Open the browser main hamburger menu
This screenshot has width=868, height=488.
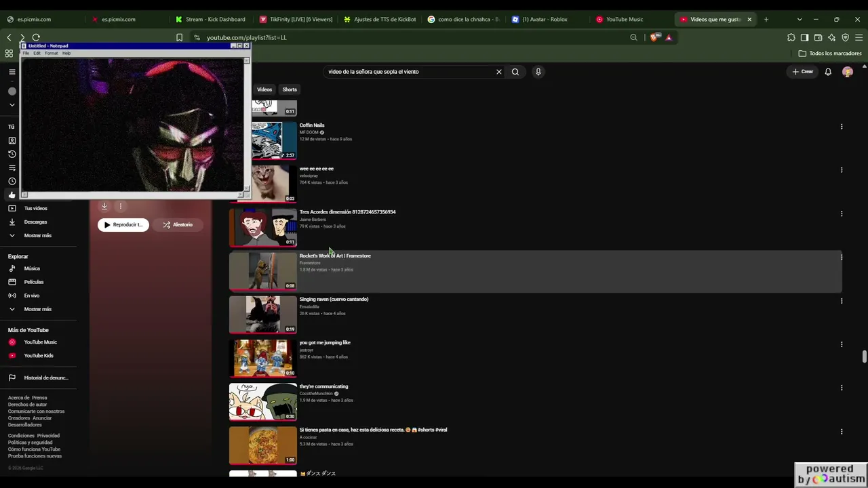coord(859,37)
